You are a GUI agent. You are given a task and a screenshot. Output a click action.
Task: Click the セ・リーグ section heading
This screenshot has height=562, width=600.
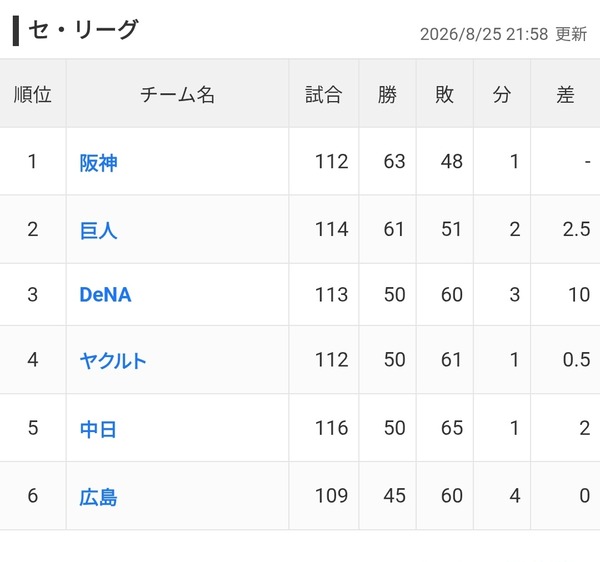(83, 29)
